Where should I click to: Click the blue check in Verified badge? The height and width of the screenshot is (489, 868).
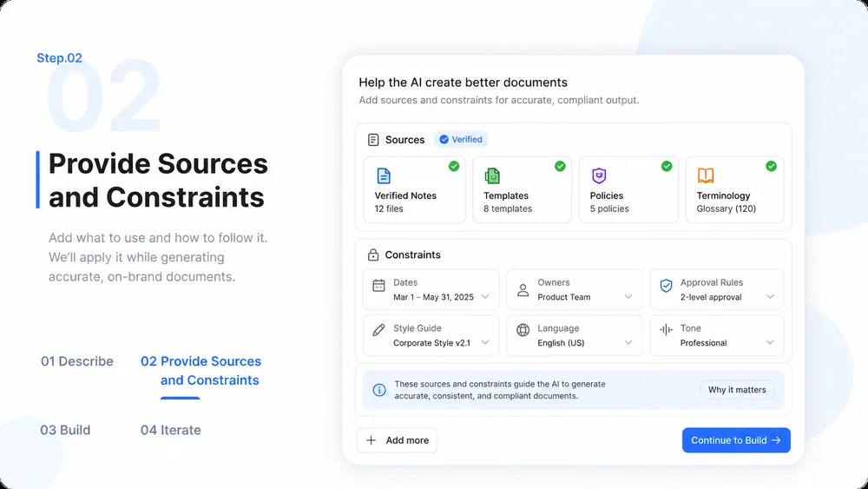(444, 140)
